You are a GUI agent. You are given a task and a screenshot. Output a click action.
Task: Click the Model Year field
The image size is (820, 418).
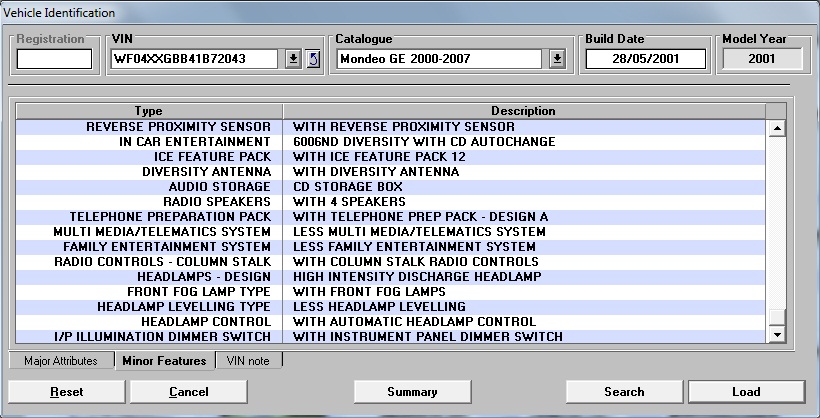click(x=755, y=59)
